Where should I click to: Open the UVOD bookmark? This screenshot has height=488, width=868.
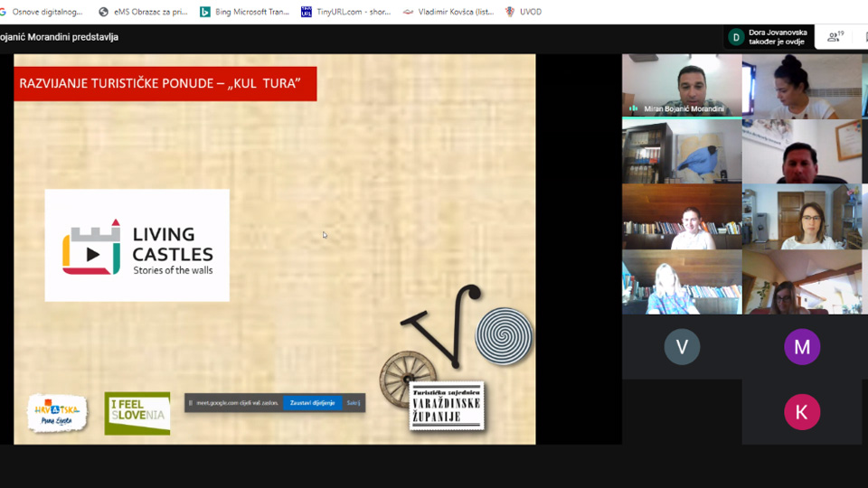click(x=524, y=12)
